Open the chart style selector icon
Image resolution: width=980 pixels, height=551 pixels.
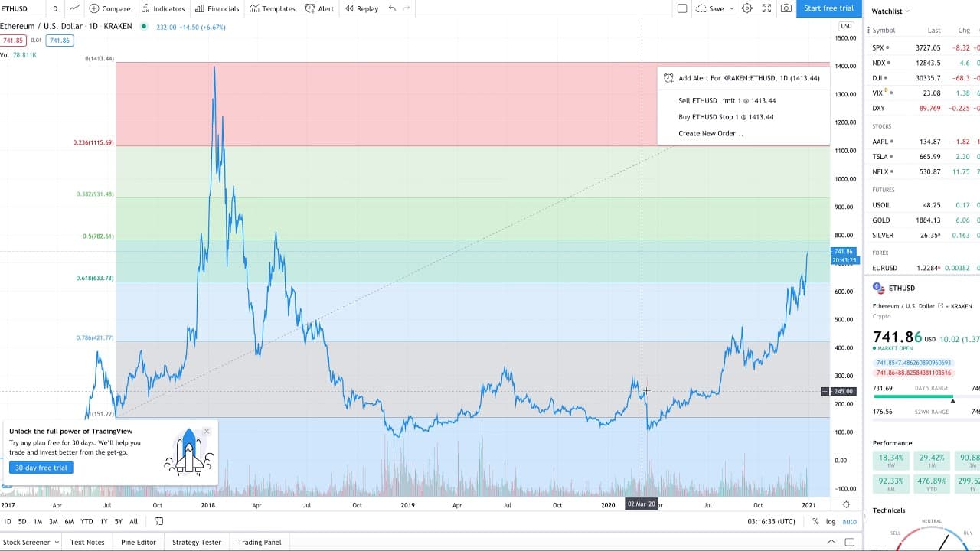point(74,8)
